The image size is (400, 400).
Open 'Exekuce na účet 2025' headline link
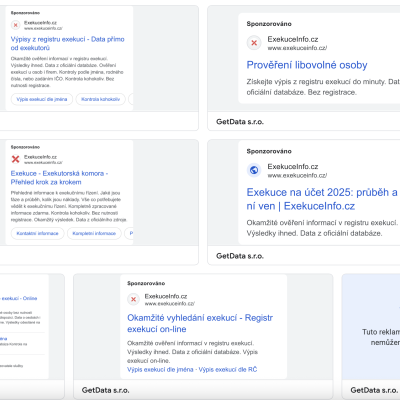click(323, 199)
